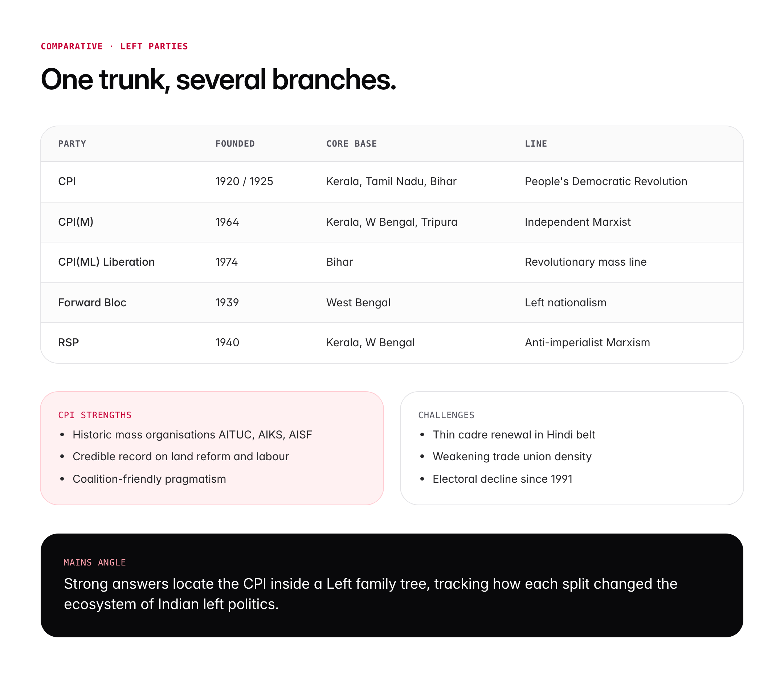Click the "Comparative · Left Parties" label
Viewport: 784px width, 678px height.
click(114, 46)
